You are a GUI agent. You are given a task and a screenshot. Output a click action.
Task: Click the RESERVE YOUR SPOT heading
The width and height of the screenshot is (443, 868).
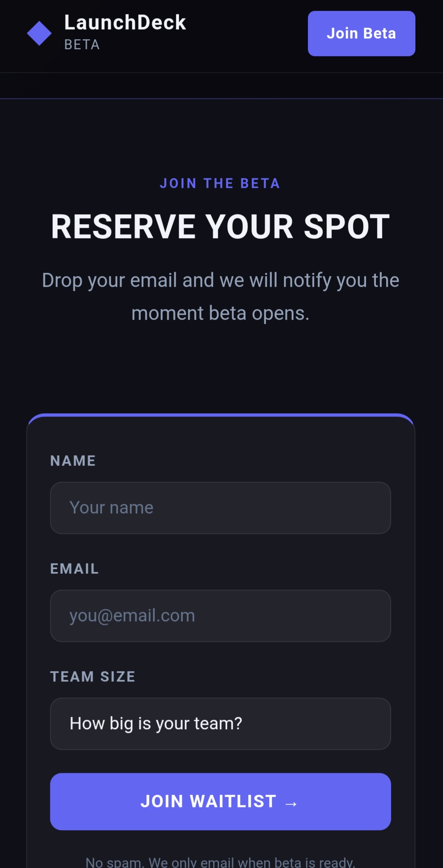click(220, 227)
